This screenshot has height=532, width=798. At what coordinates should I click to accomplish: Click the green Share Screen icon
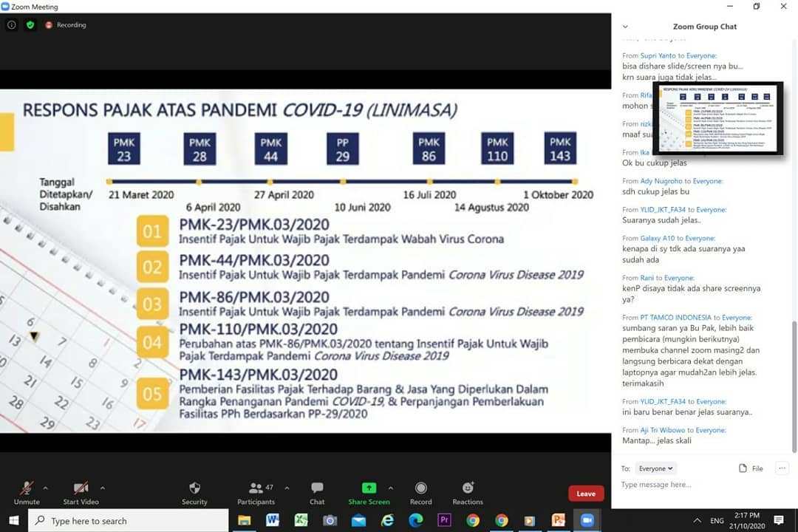tap(369, 488)
